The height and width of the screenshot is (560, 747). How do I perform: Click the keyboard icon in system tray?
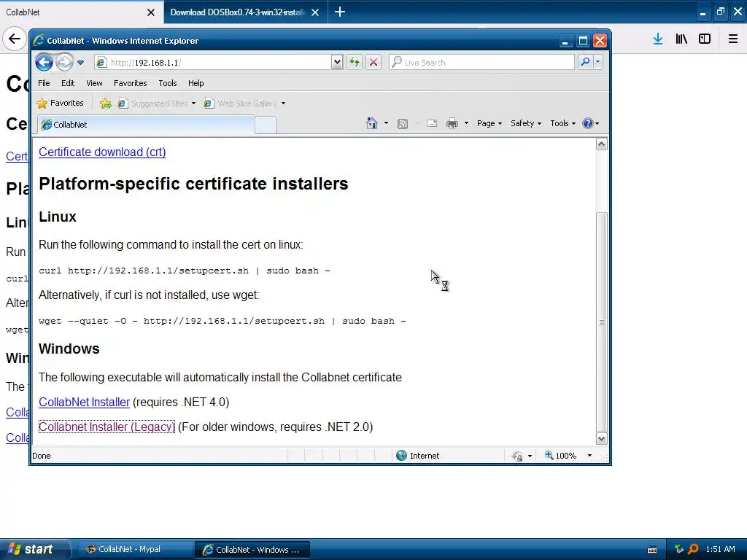pos(652,550)
